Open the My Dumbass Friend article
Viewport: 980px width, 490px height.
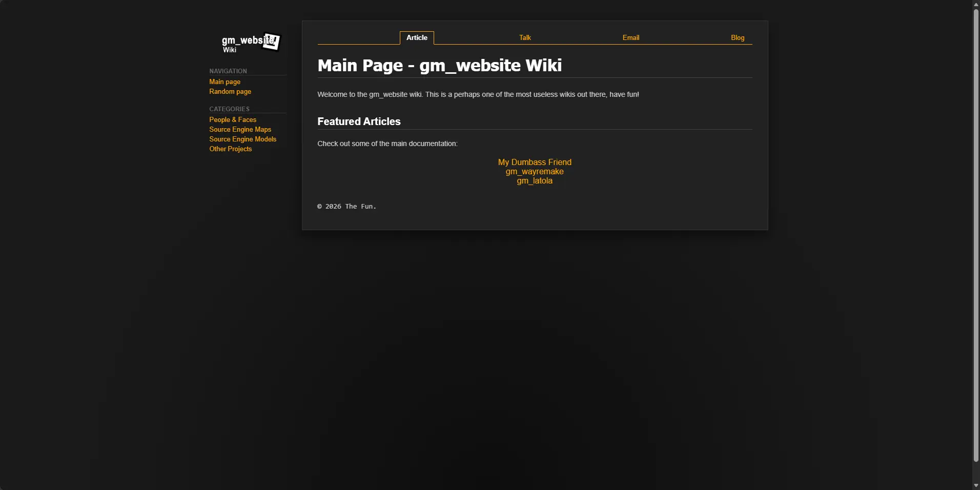[535, 162]
